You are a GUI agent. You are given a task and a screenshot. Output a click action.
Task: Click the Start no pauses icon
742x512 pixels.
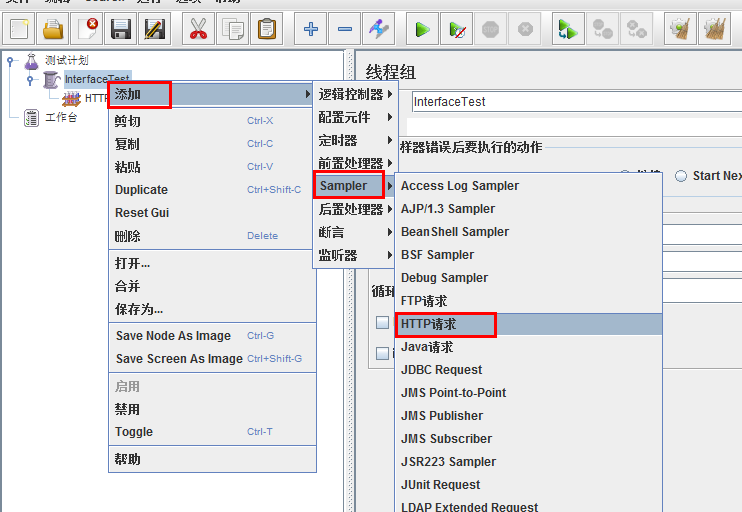tap(456, 29)
